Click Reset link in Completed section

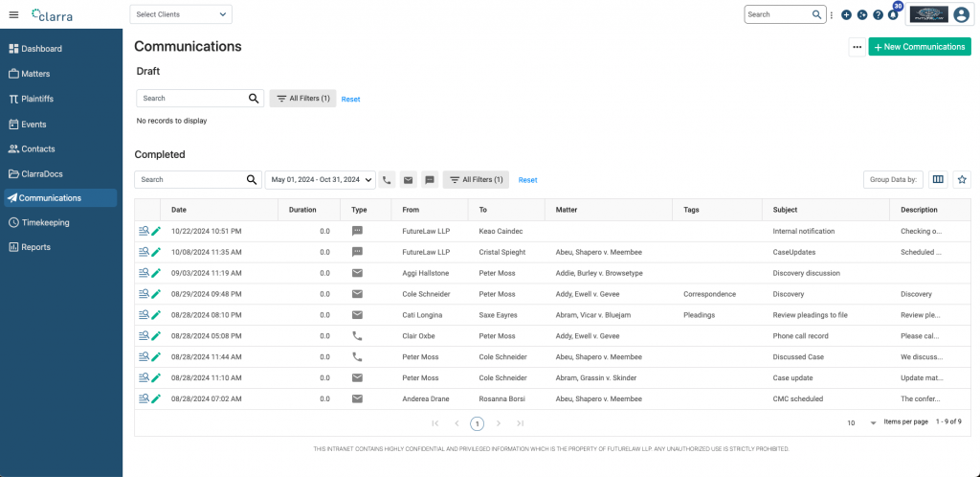point(527,180)
